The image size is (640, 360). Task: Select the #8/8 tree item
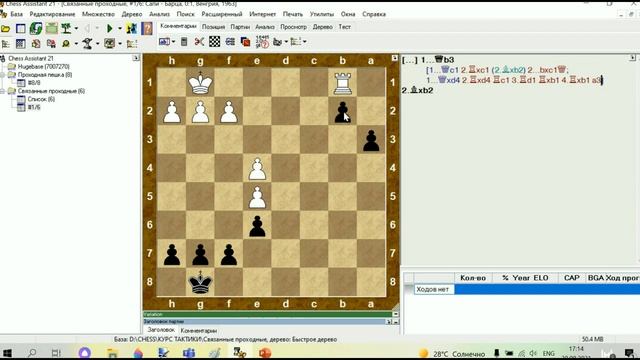(x=34, y=83)
